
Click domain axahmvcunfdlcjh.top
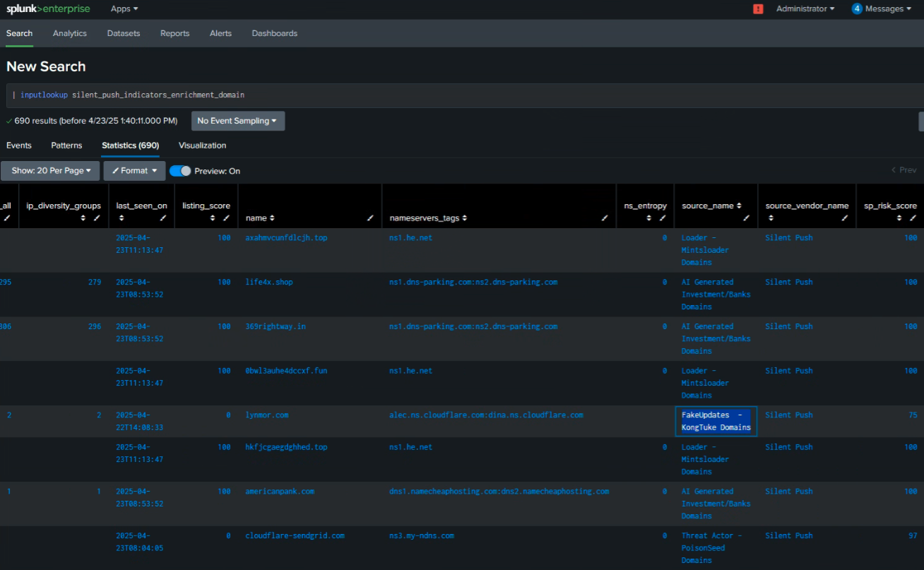point(286,238)
